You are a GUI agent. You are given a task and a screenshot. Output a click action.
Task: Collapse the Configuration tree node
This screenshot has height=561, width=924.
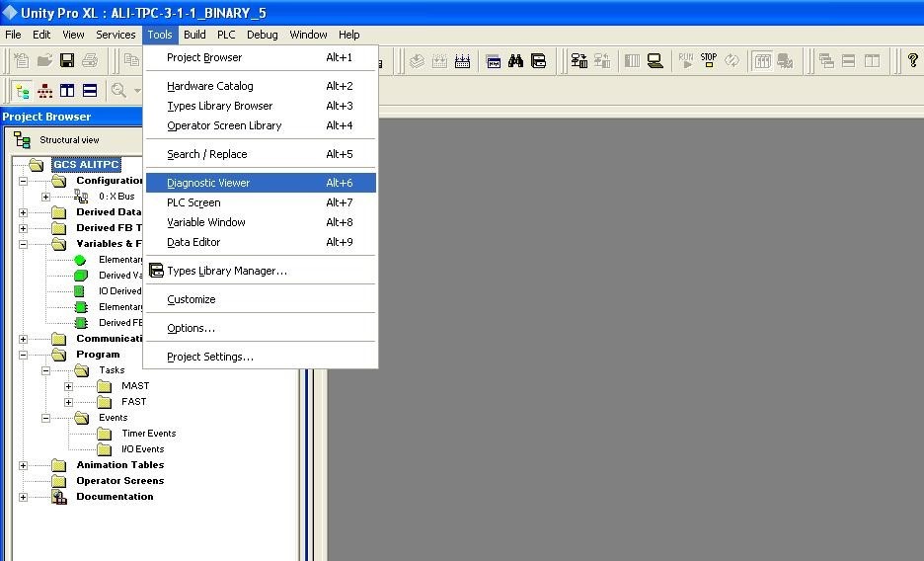tap(23, 181)
